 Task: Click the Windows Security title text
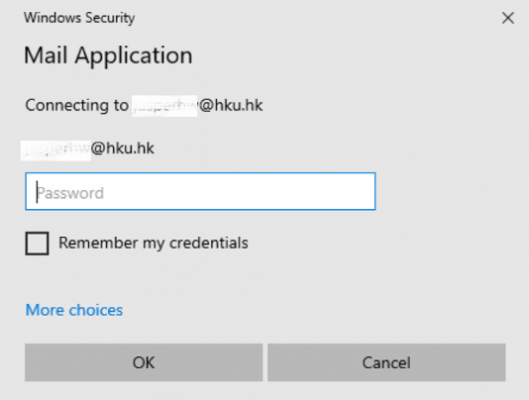click(x=79, y=18)
